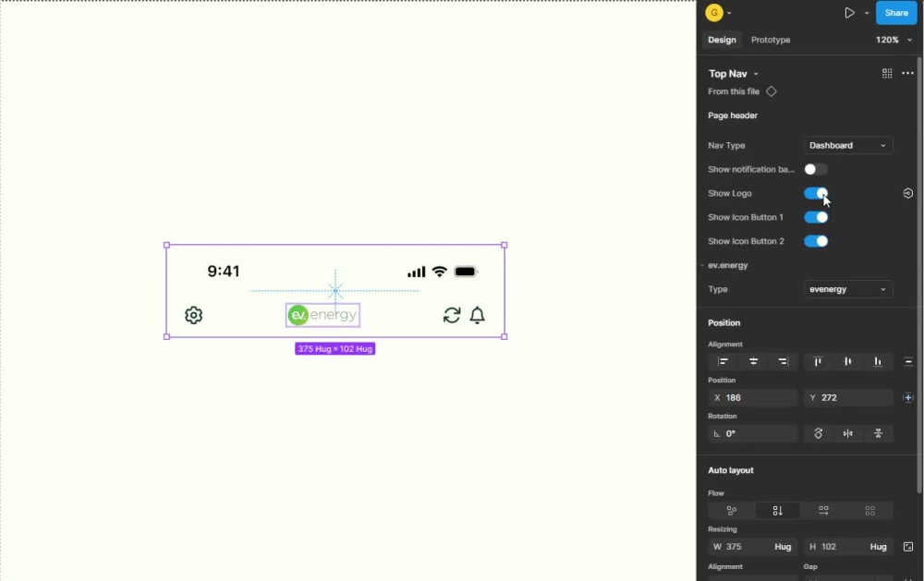The image size is (924, 581).
Task: Select freeform flow option
Action: coord(731,510)
